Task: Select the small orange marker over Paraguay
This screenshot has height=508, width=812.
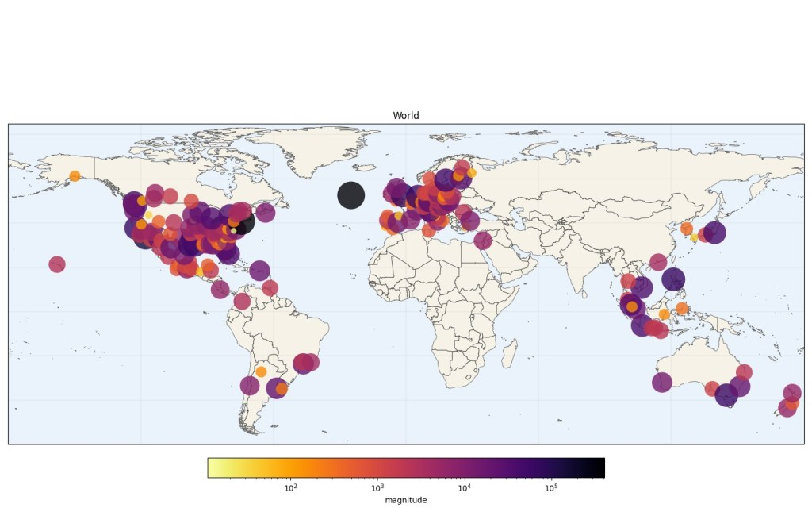Action: coord(261,371)
